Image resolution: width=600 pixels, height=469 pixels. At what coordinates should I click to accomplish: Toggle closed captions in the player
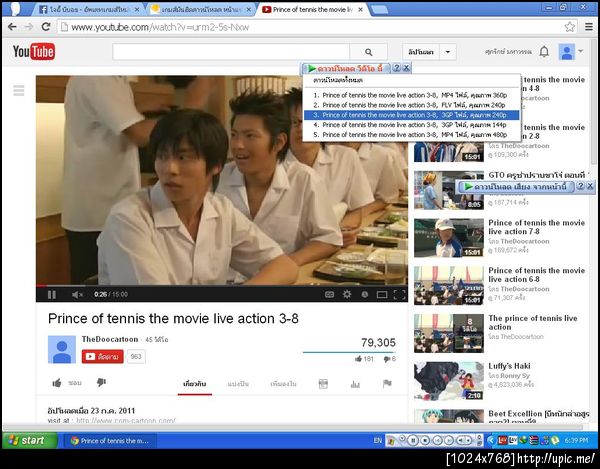(x=329, y=294)
